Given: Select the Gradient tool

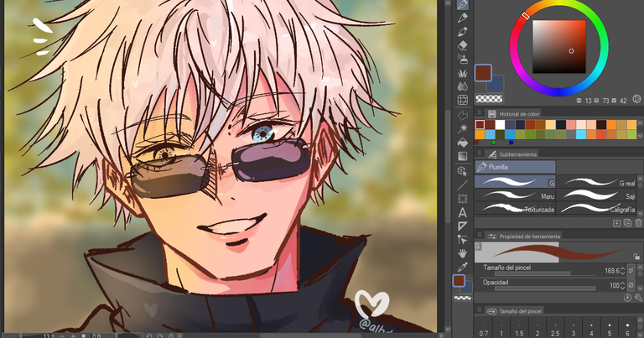Looking at the screenshot, I should coord(463,156).
